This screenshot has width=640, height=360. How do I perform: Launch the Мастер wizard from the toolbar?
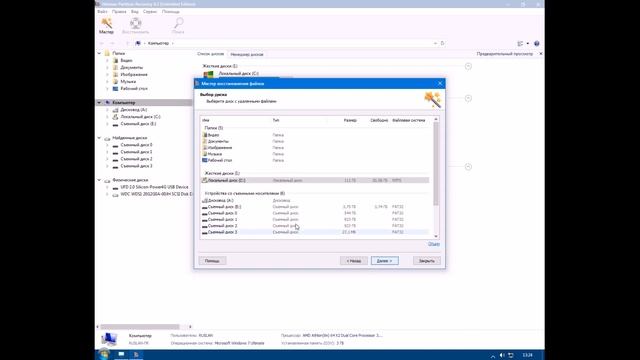coord(107,26)
